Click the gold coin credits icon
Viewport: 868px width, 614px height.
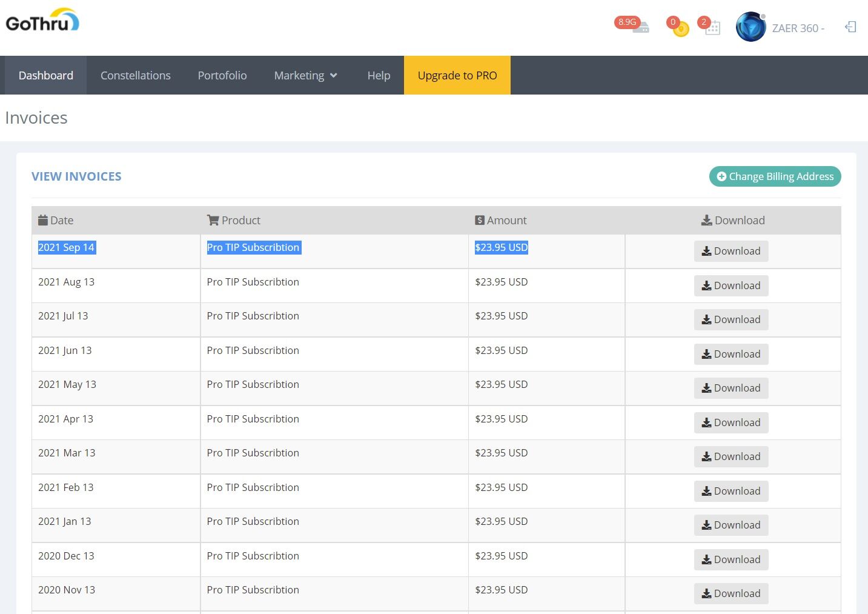coord(681,28)
